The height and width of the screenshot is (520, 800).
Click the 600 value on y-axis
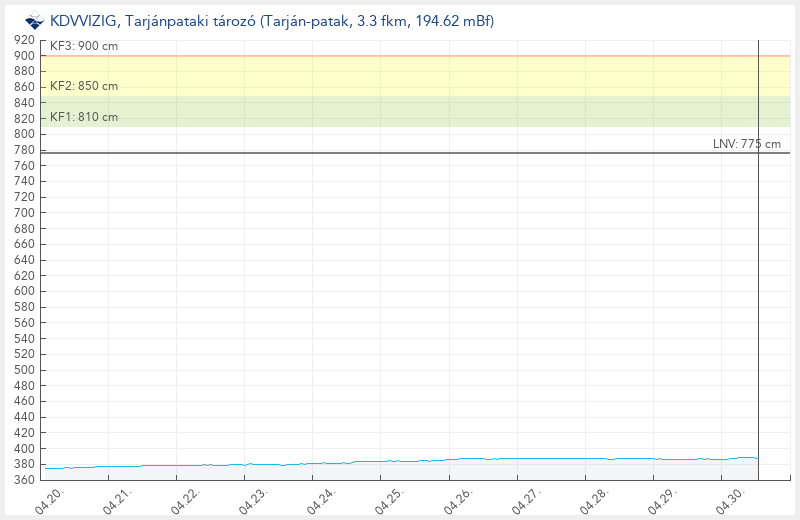(25, 291)
